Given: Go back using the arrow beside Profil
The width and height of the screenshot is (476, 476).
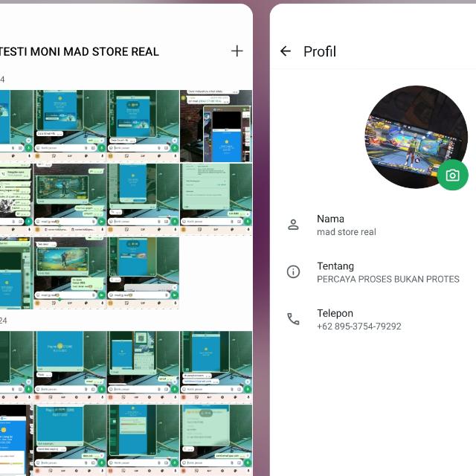Looking at the screenshot, I should point(286,51).
